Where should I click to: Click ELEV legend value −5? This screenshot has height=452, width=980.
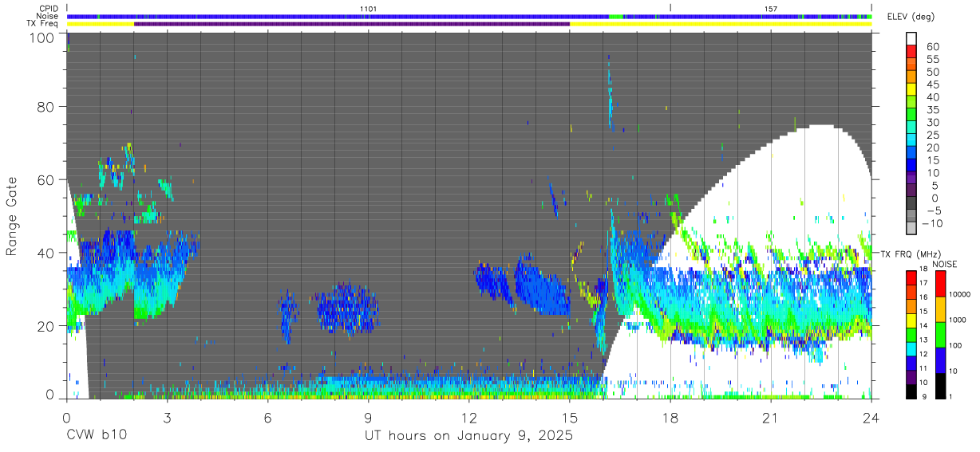pyautogui.click(x=933, y=210)
